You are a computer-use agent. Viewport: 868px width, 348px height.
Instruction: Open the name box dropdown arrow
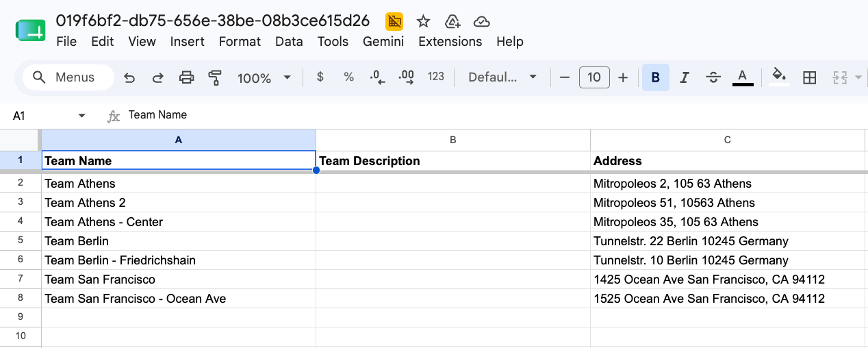coord(82,116)
